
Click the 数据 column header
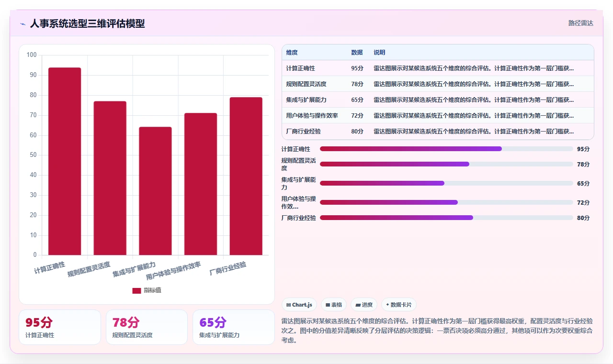[x=357, y=53]
